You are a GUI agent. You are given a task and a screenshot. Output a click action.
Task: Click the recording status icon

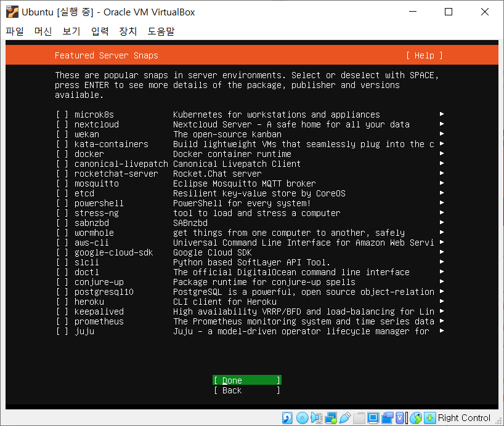pyautogui.click(x=388, y=417)
